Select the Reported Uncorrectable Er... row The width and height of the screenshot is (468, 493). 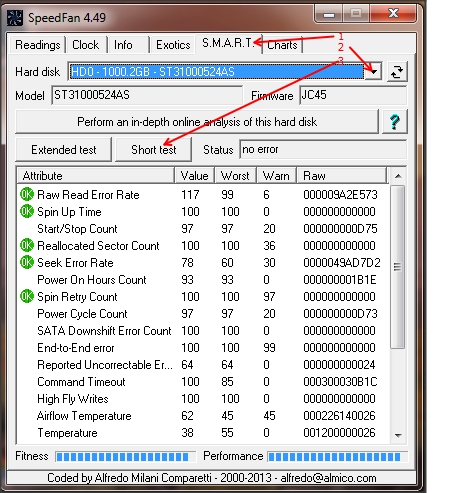(203, 365)
